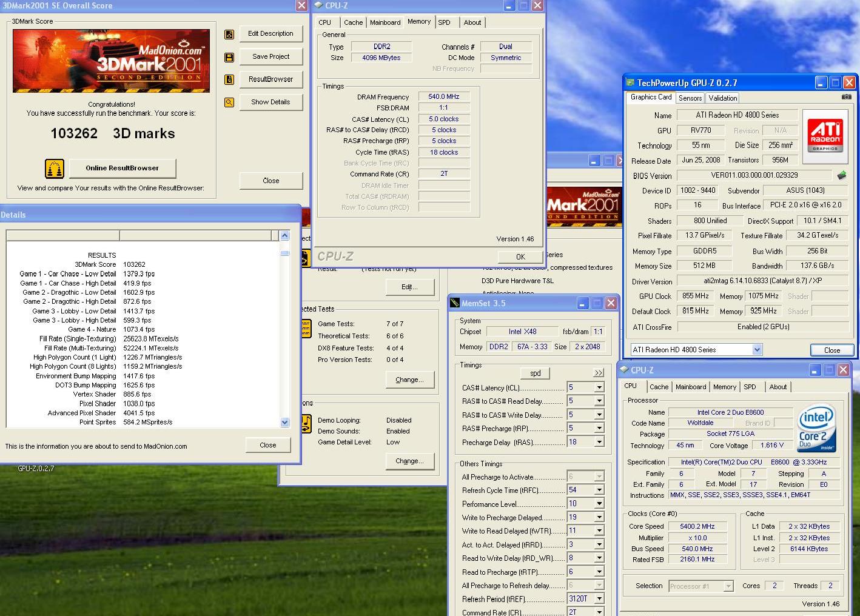
Task: Open the About tab in bottom CPU-Z
Action: pyautogui.click(x=778, y=387)
